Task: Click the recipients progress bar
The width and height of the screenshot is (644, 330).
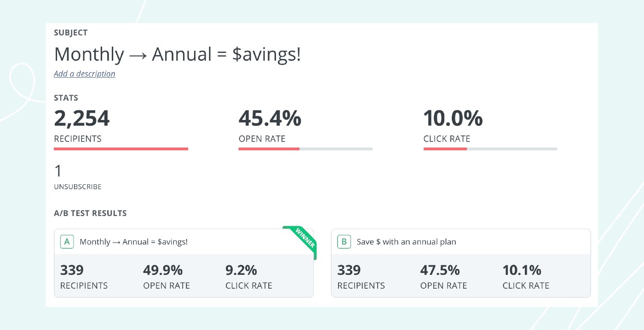Action: click(121, 148)
